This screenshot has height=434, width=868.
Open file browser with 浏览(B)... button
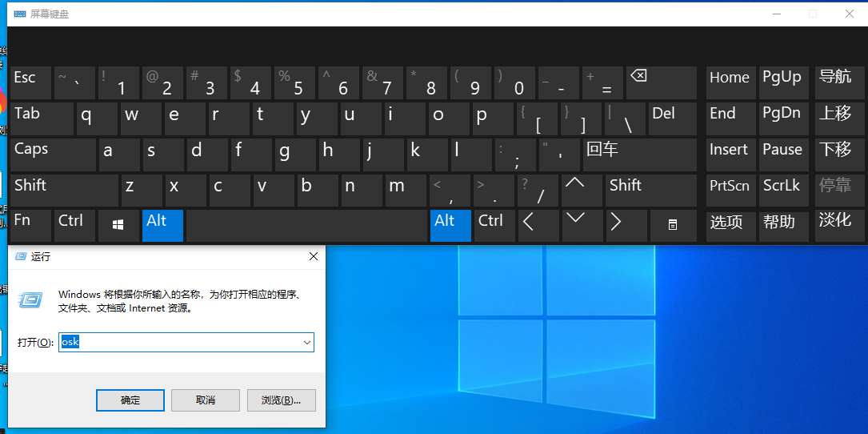281,400
